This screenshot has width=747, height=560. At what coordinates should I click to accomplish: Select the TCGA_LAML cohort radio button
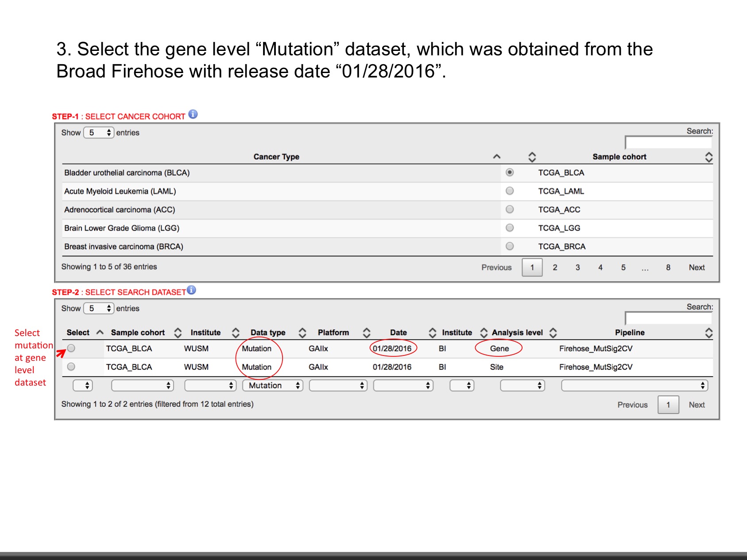(510, 191)
